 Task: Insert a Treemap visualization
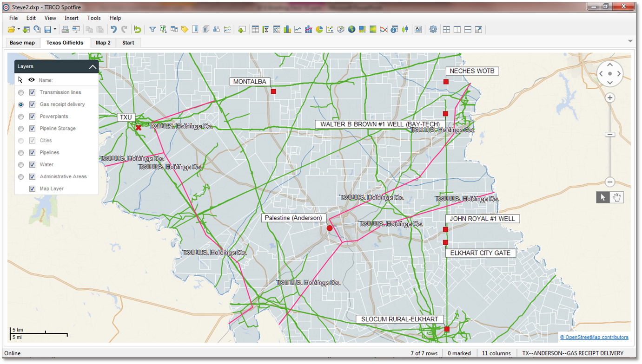(x=362, y=30)
